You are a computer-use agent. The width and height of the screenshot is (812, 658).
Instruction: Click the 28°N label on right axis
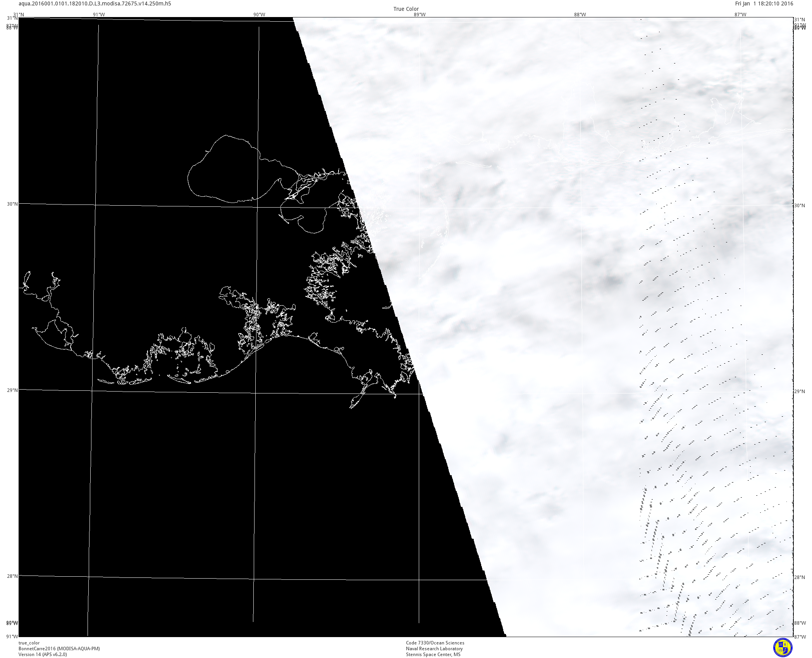[x=800, y=577]
